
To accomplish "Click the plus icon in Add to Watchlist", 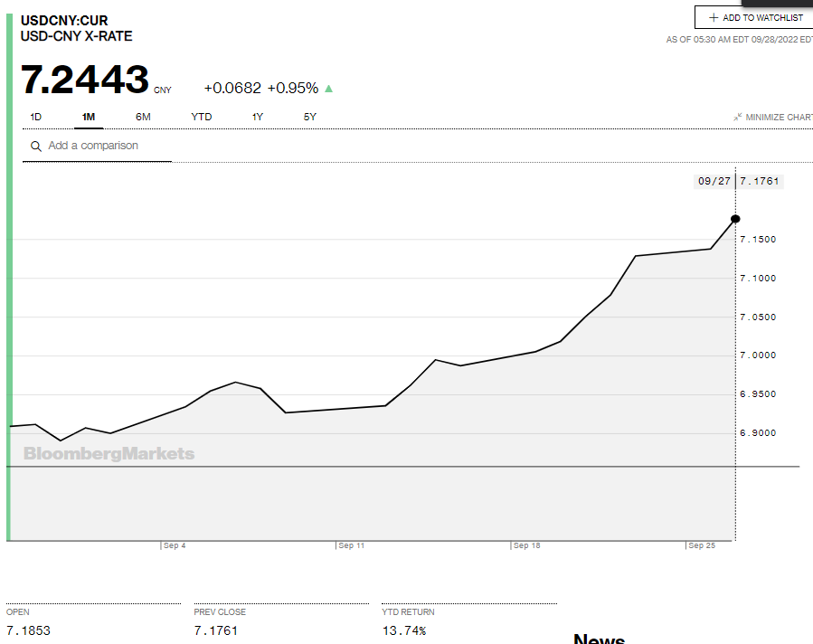I will coord(714,17).
